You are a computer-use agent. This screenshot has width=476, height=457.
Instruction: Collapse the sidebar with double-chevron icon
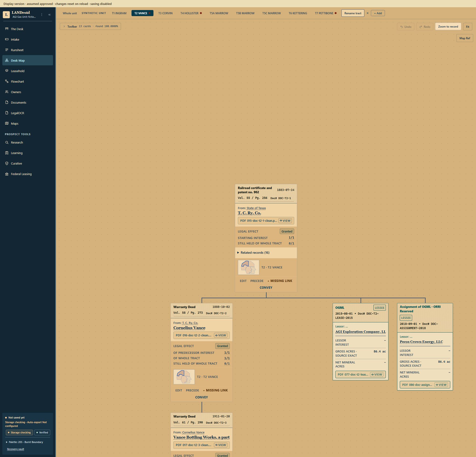[x=50, y=14]
